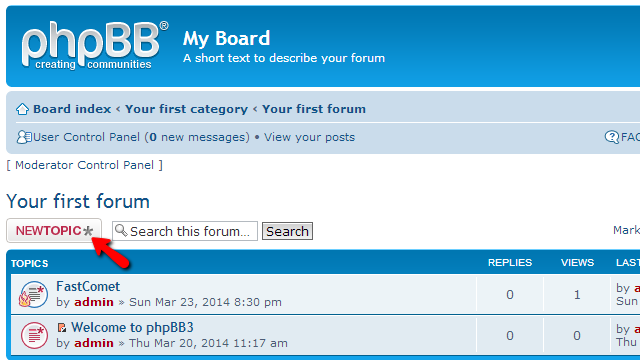Screen dimensions: 640x360
Task: Open the FastComet topic
Action: [x=88, y=287]
